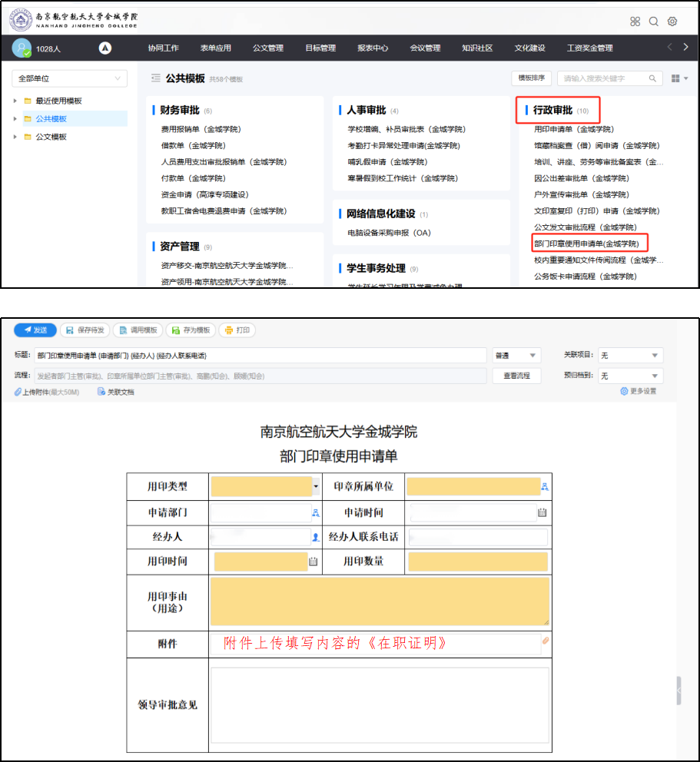Click the form's right-edge scrollbar handle

[678, 690]
